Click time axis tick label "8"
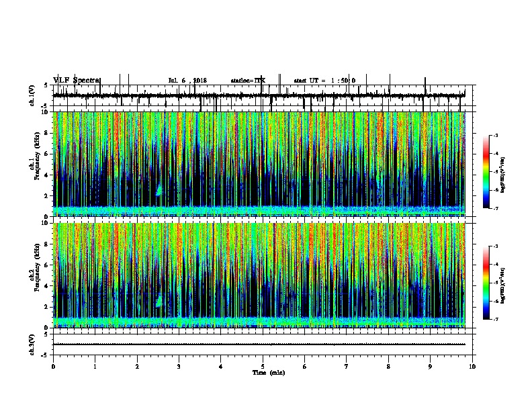Image resolution: width=532 pixels, height=411 pixels. pyautogui.click(x=388, y=367)
